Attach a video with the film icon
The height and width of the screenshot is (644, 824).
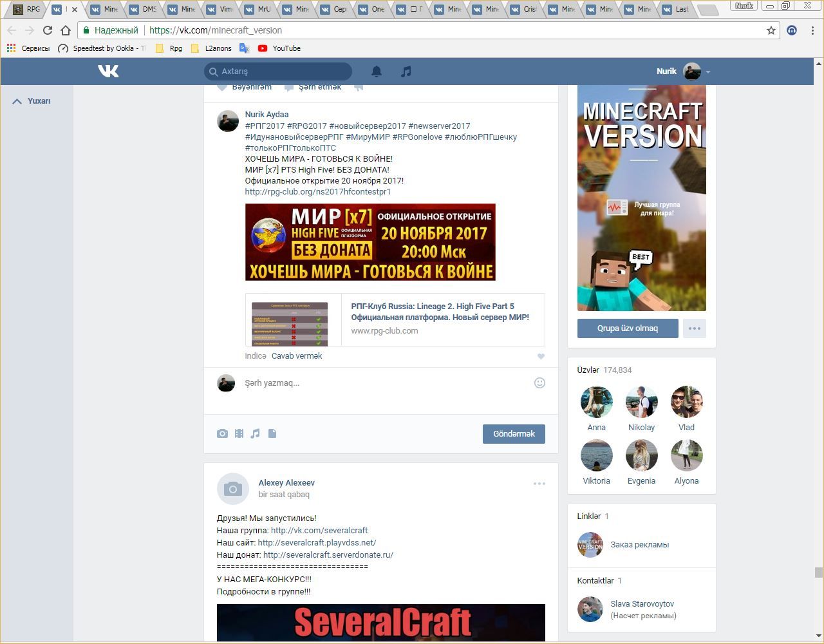pyautogui.click(x=239, y=433)
